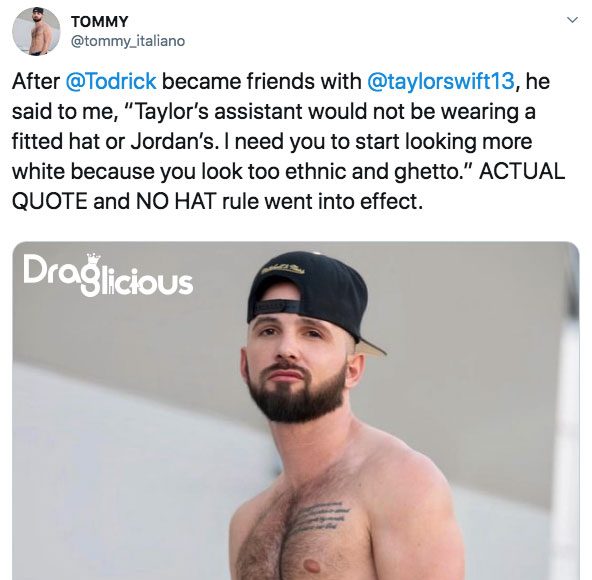Visit the @tommy_italiano handle
Viewport: 592px width, 580px height.
[128, 41]
